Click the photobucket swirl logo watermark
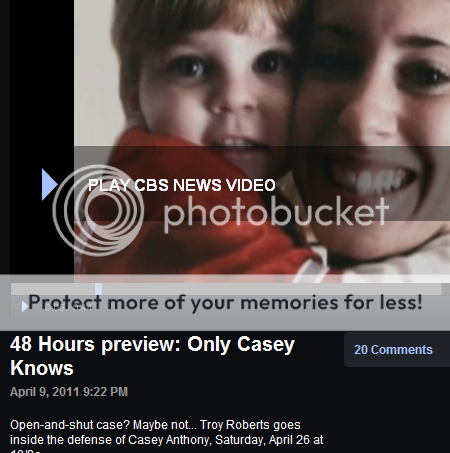This screenshot has width=450, height=453. coord(98,211)
